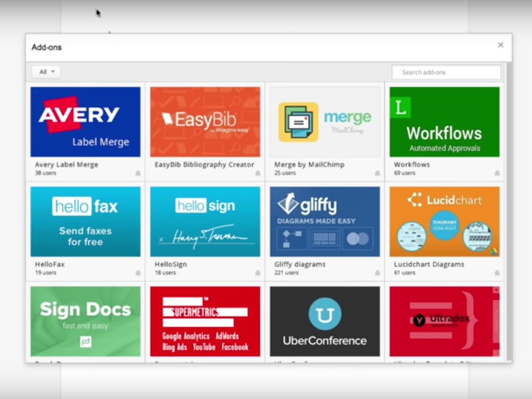Click the lock icon under Avery Label Merge
Screen dimensions: 532x399
[139, 173]
